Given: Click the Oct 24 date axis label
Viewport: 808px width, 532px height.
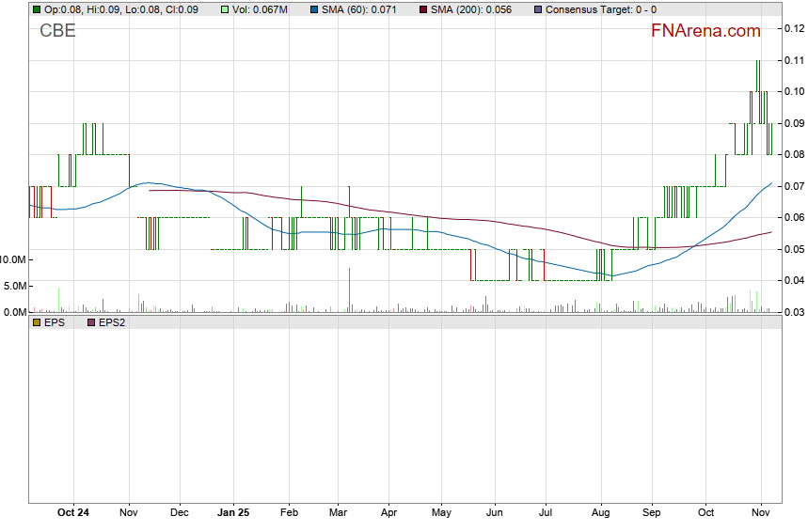Looking at the screenshot, I should coord(73,513).
